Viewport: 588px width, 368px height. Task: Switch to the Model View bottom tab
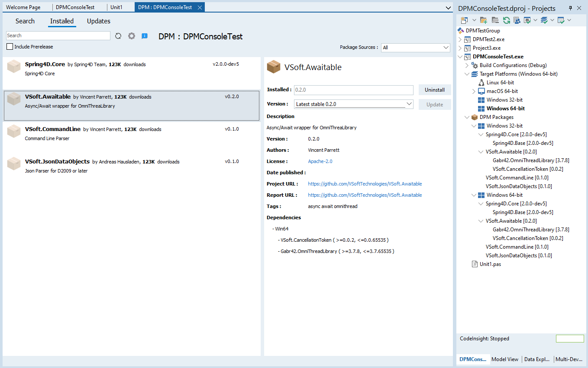pyautogui.click(x=505, y=359)
